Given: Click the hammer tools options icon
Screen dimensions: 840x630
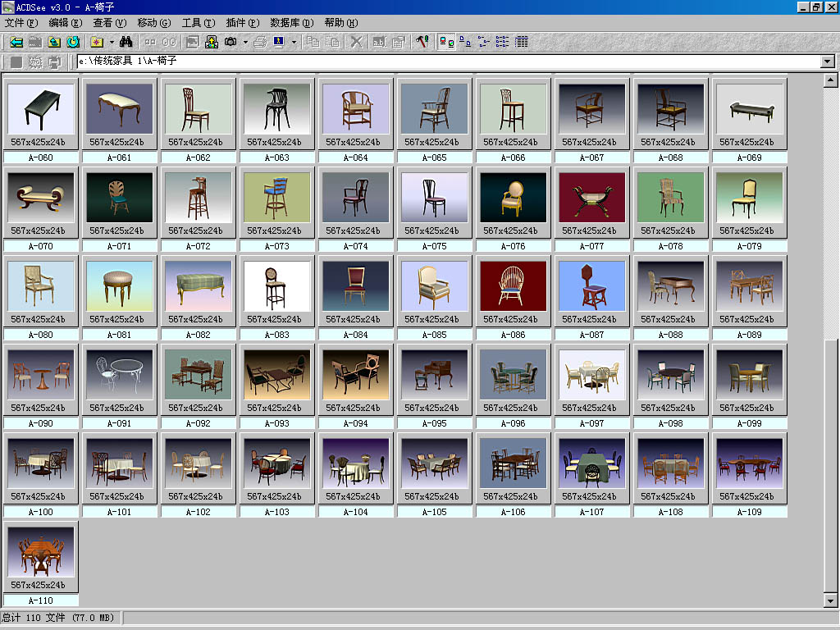Looking at the screenshot, I should 422,42.
